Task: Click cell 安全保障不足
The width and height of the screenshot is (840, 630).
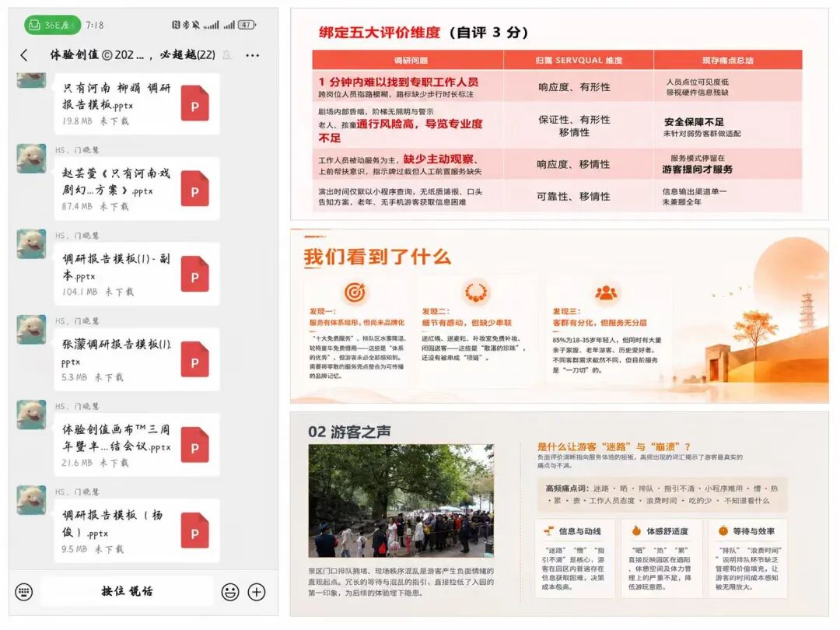Action: coord(694,122)
